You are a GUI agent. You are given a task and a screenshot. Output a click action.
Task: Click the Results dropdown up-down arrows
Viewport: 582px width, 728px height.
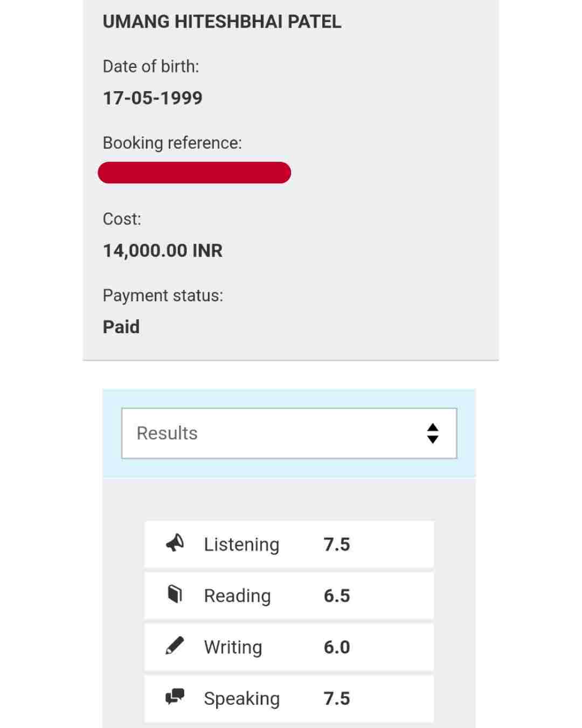432,433
